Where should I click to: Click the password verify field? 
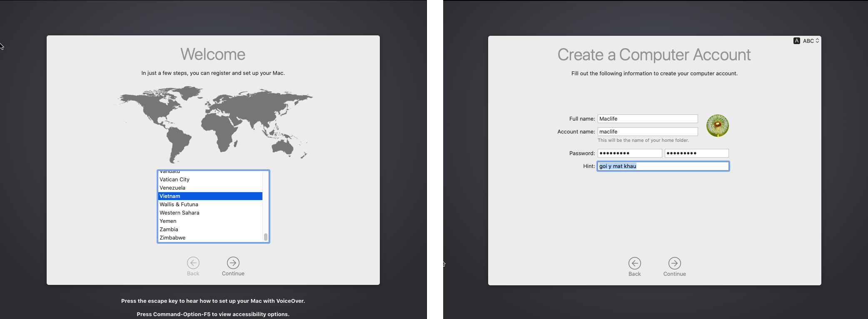pos(696,153)
